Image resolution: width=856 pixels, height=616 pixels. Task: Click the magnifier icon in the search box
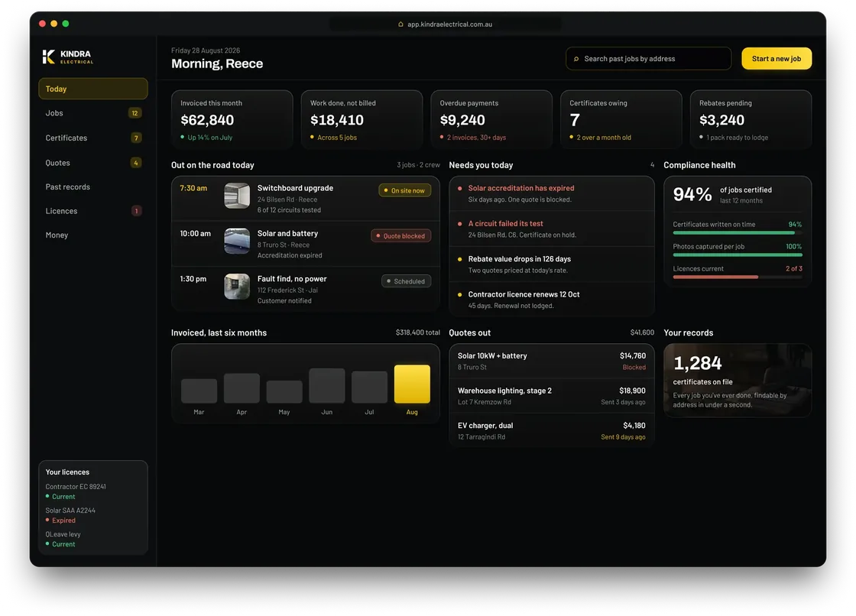pos(576,59)
